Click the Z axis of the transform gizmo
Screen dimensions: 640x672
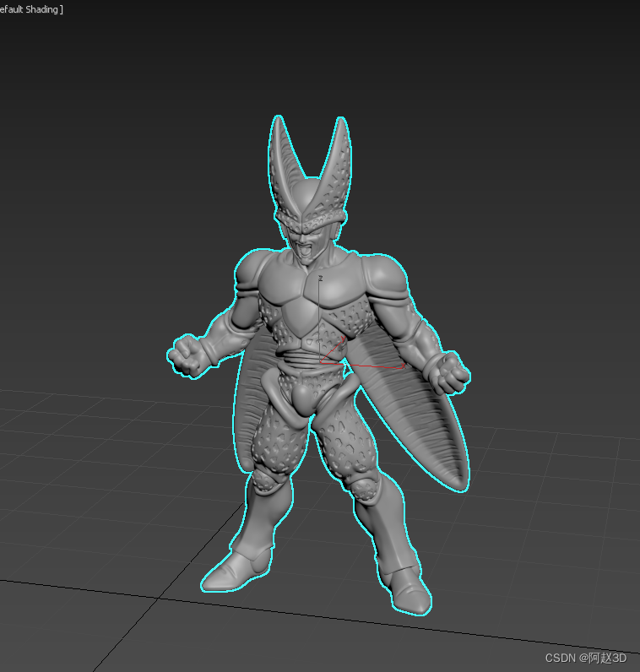[320, 318]
